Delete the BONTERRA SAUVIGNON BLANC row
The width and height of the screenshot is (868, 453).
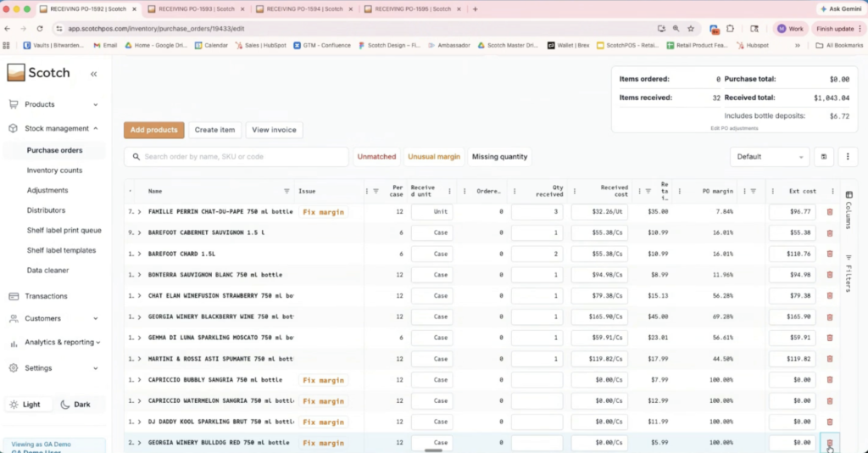click(829, 275)
